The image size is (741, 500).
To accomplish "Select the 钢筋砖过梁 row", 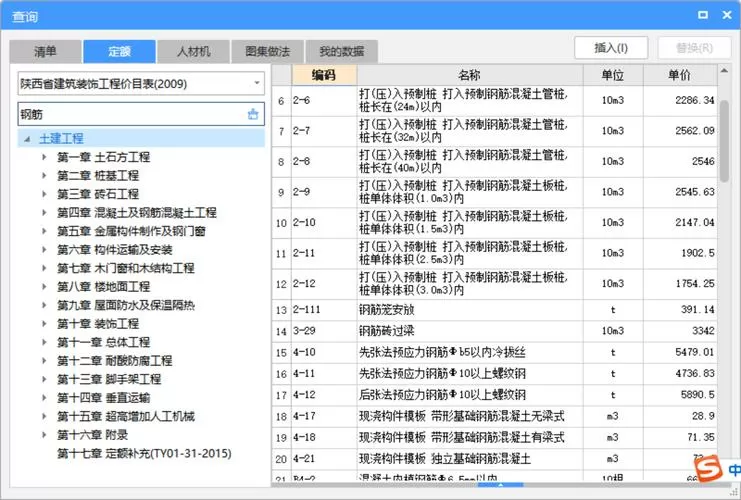I will (494, 331).
